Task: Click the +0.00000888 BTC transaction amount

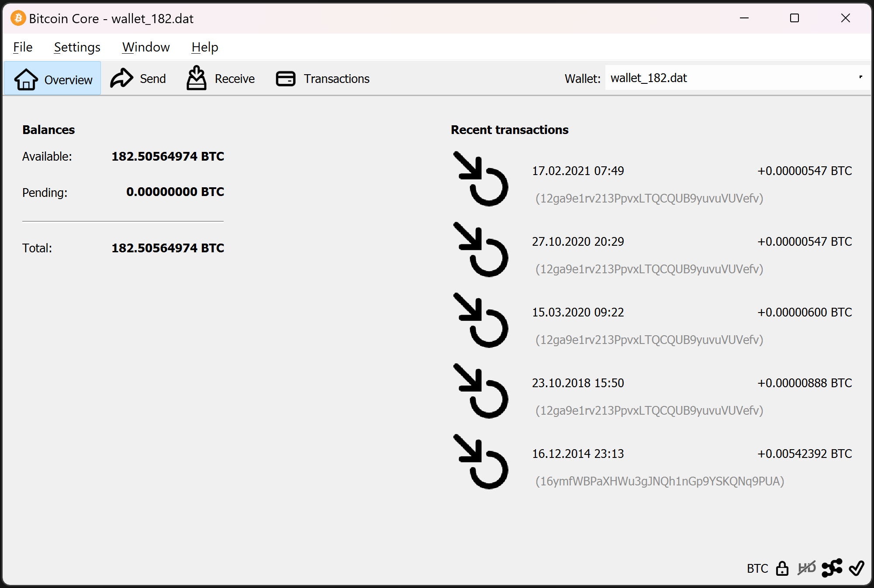Action: point(804,383)
